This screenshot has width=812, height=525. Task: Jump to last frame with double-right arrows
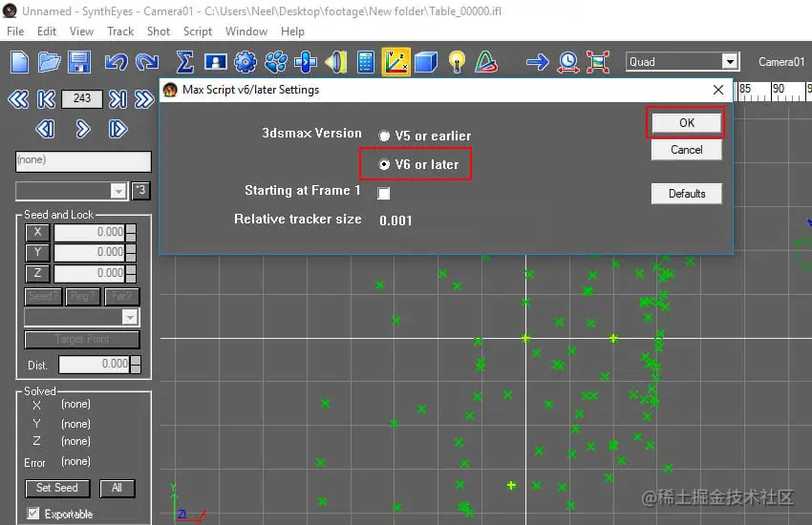pos(144,98)
